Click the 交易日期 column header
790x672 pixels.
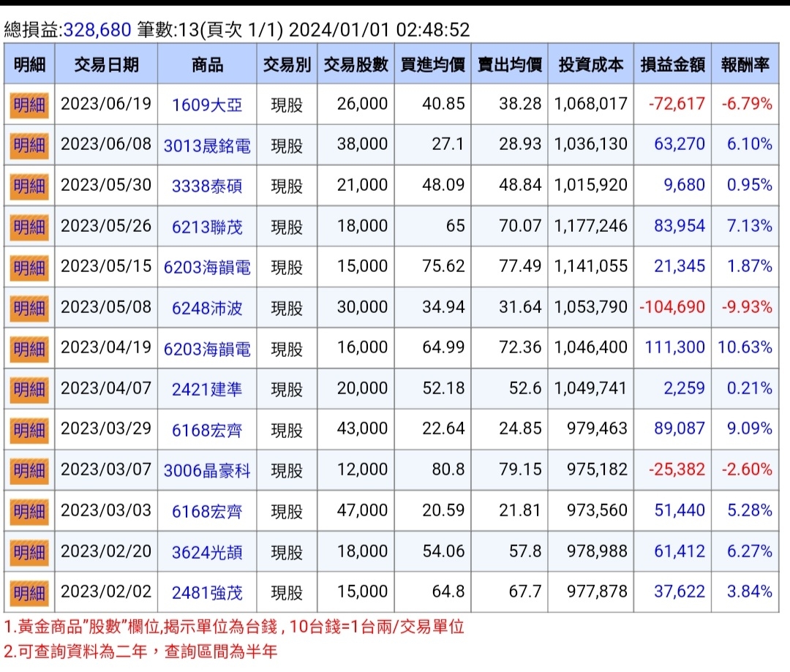(x=106, y=64)
